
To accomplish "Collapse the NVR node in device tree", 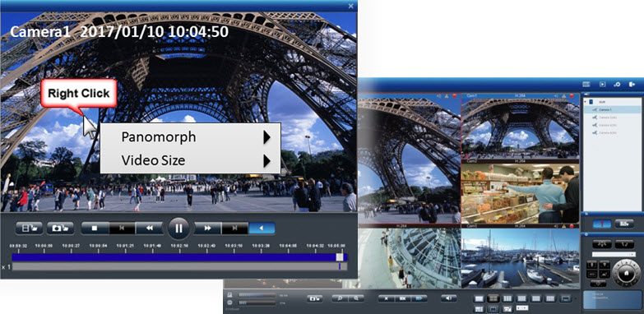I will point(586,101).
